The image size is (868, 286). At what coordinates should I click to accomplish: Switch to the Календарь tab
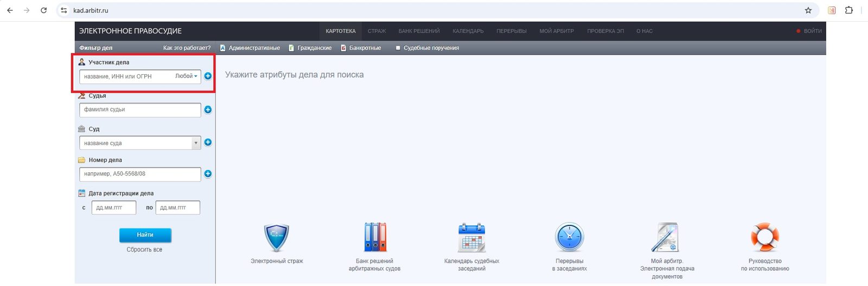coord(468,31)
